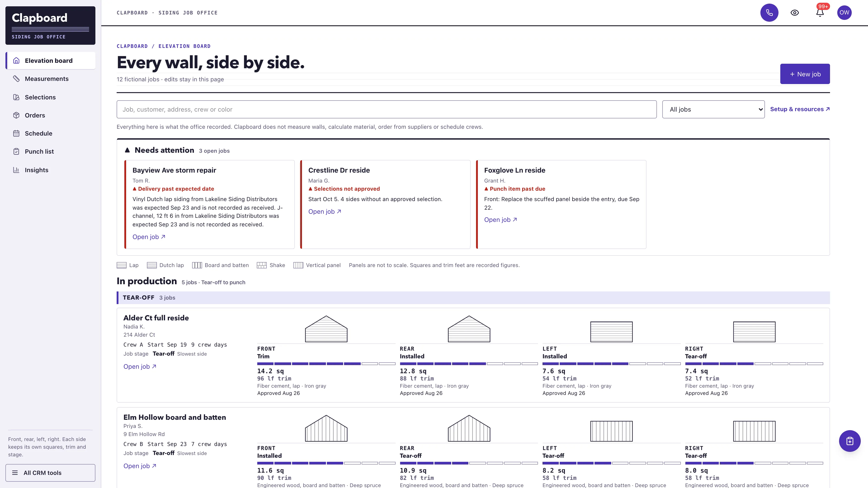Click the phone call icon in header

point(769,13)
